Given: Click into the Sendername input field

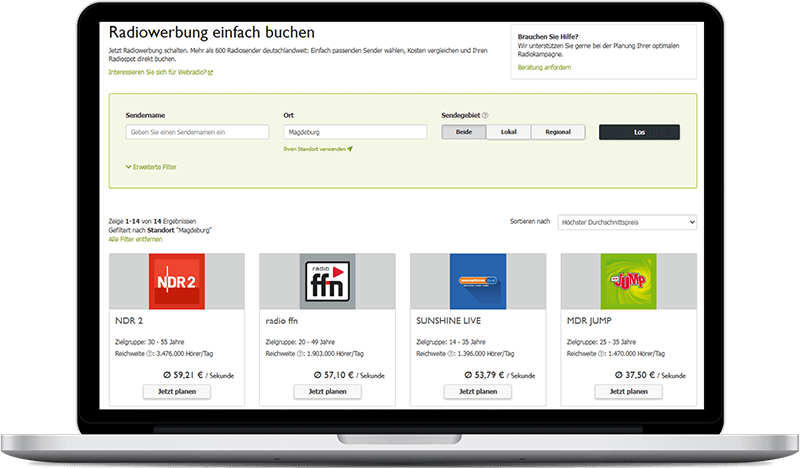Looking at the screenshot, I should pos(197,132).
